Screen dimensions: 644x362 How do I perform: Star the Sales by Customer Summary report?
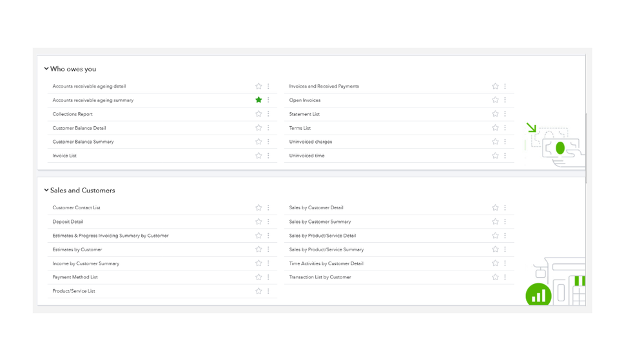495,222
